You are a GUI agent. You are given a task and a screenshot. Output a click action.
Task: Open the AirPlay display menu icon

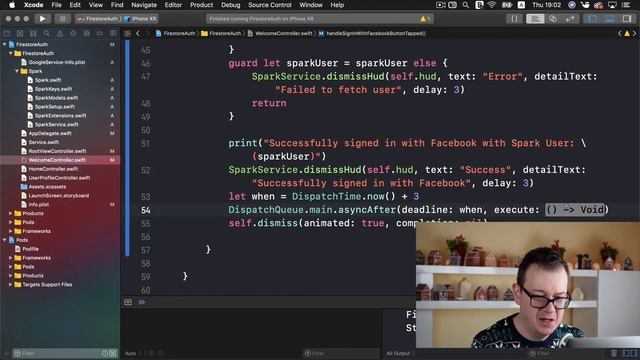point(612,5)
